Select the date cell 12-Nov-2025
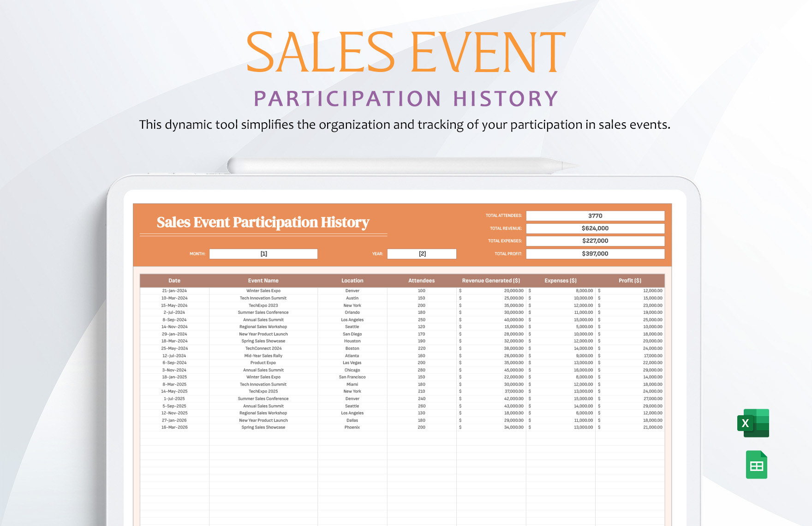This screenshot has height=526, width=812. tap(174, 413)
